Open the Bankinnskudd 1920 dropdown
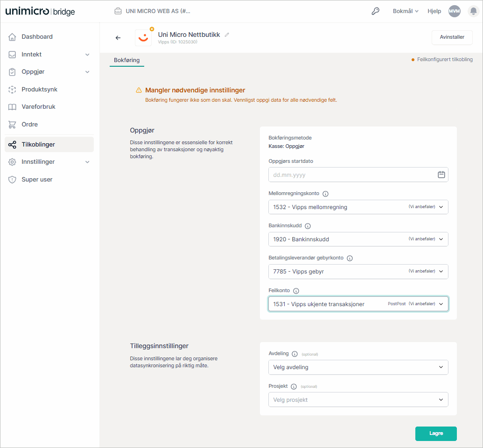The image size is (483, 448). pos(358,239)
